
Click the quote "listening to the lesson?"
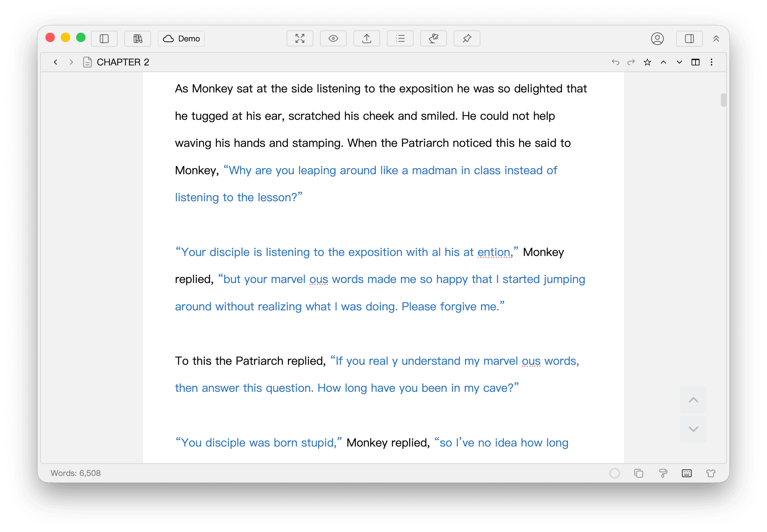(239, 198)
